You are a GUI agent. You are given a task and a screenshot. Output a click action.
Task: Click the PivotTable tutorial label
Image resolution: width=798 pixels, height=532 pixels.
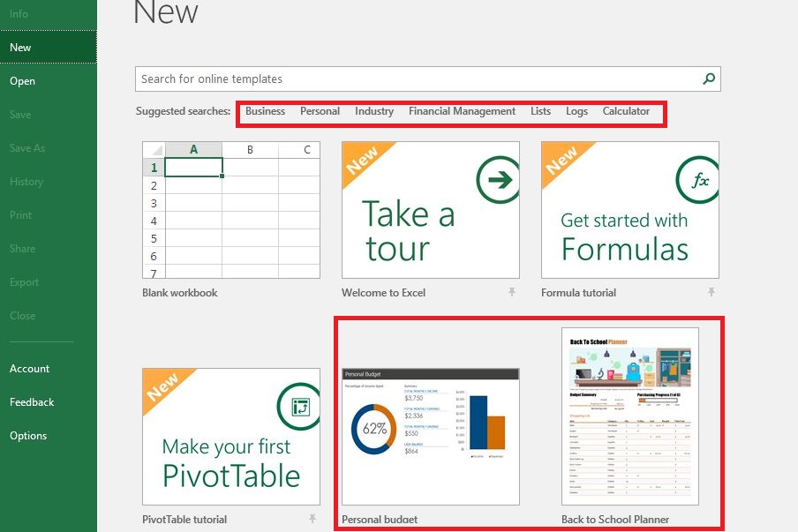pos(184,520)
